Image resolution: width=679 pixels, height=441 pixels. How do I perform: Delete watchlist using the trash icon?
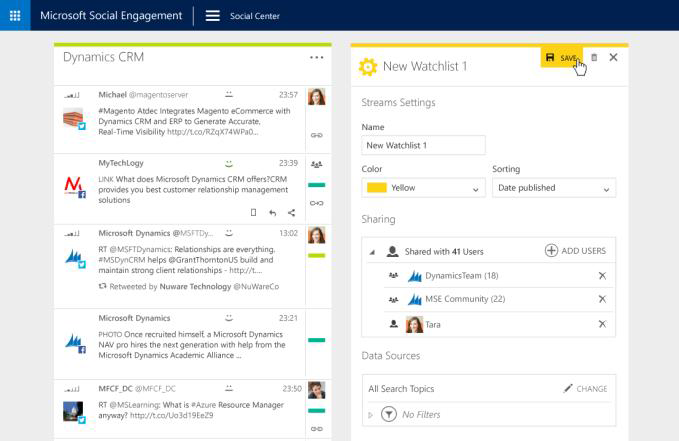(594, 58)
